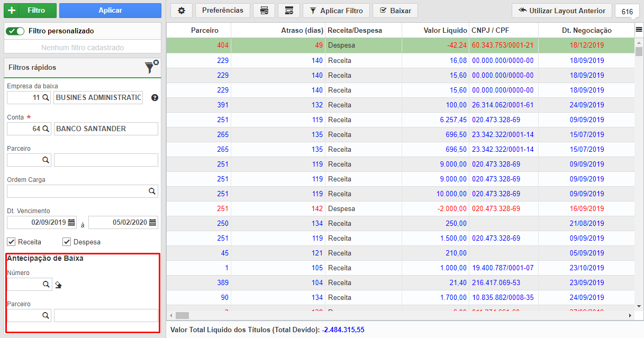The image size is (644, 338).
Task: Click the horizontal scrollbar thumb
Action: point(182,315)
